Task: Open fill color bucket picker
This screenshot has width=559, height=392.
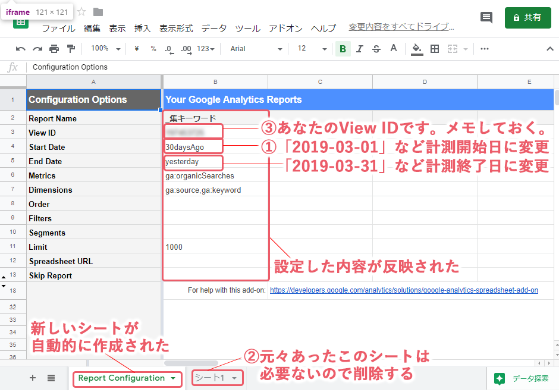Action: coord(417,49)
